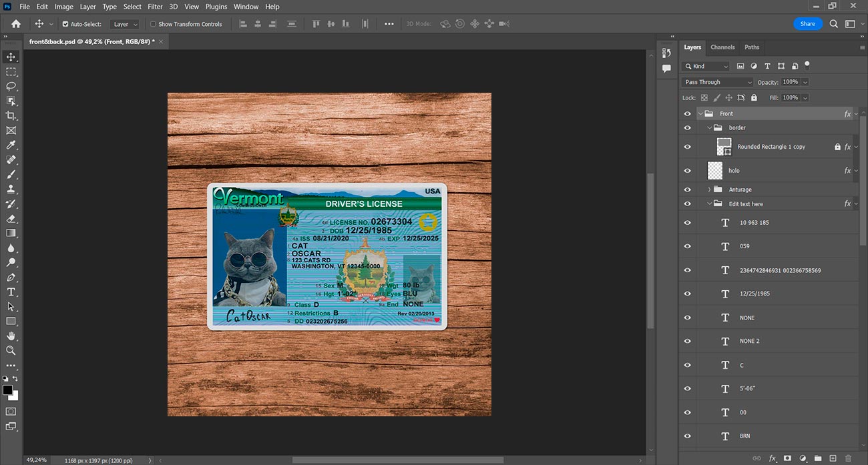Open the Pass Through blend mode dropdown
Image resolution: width=868 pixels, height=465 pixels.
(x=717, y=82)
